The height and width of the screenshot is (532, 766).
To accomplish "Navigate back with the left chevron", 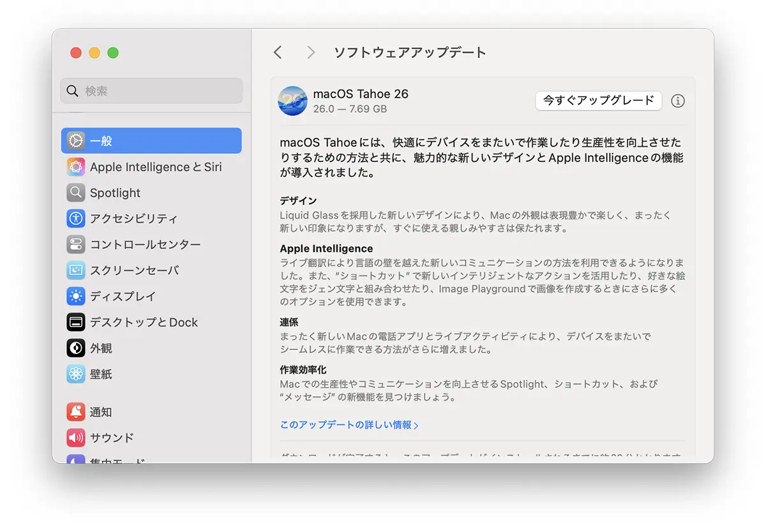I will point(278,52).
